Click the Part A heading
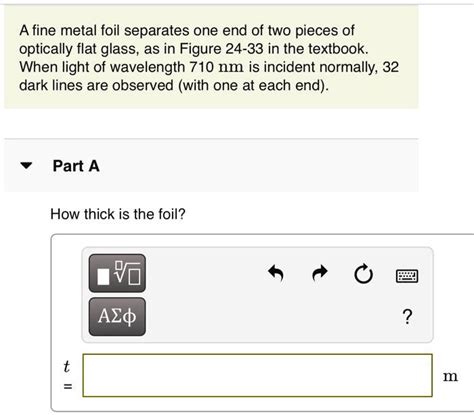This screenshot has height=415, width=474. point(76,166)
